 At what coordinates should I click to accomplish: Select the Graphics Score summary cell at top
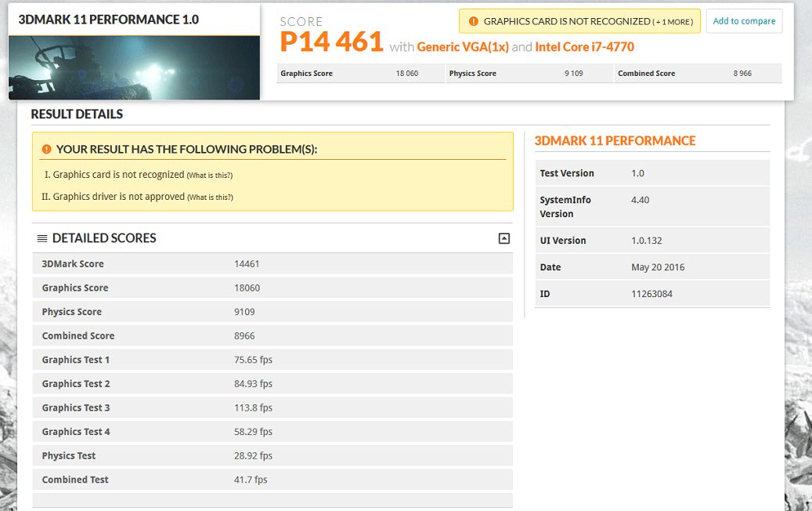click(x=360, y=74)
